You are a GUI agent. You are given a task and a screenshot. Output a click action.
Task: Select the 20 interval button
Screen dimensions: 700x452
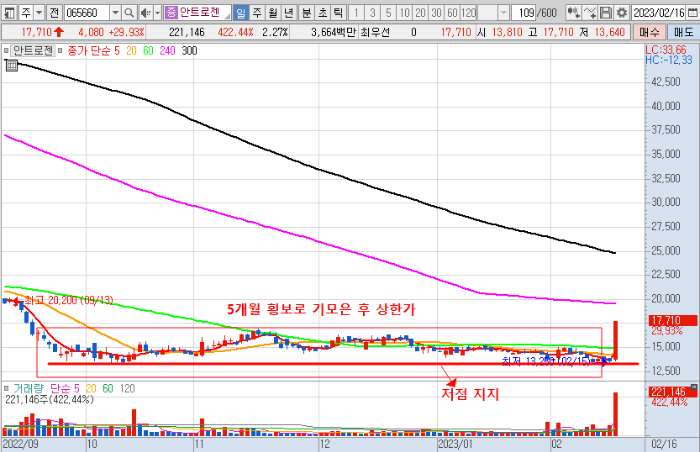tap(421, 13)
